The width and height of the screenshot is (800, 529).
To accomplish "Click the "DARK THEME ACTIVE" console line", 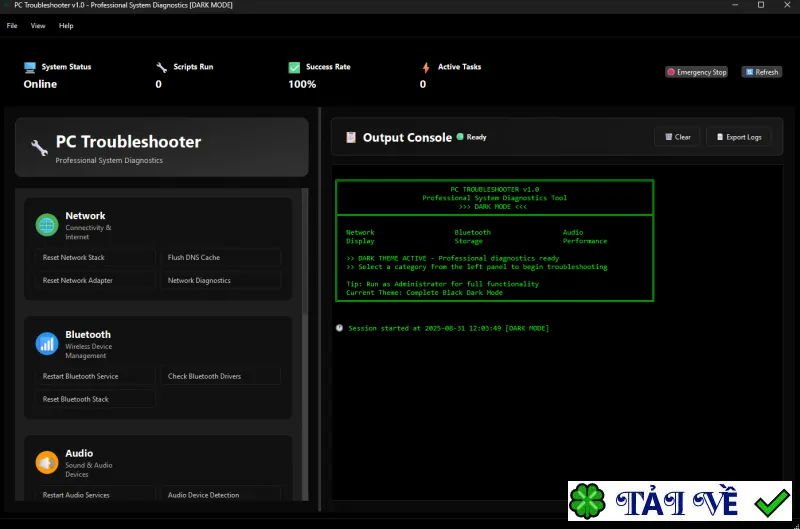I will 453,258.
